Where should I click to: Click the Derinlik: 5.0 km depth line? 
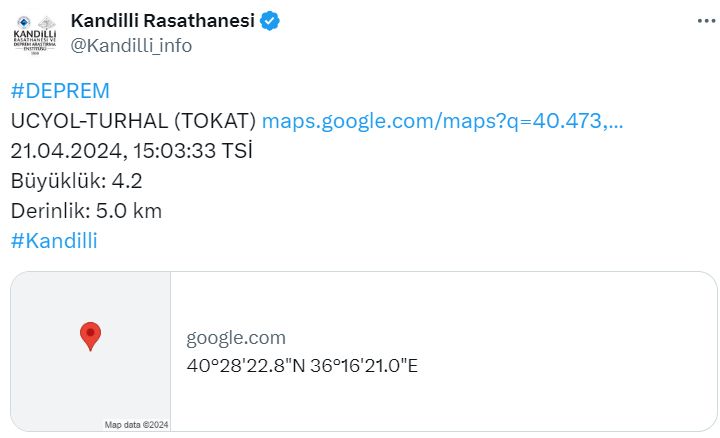(85, 211)
